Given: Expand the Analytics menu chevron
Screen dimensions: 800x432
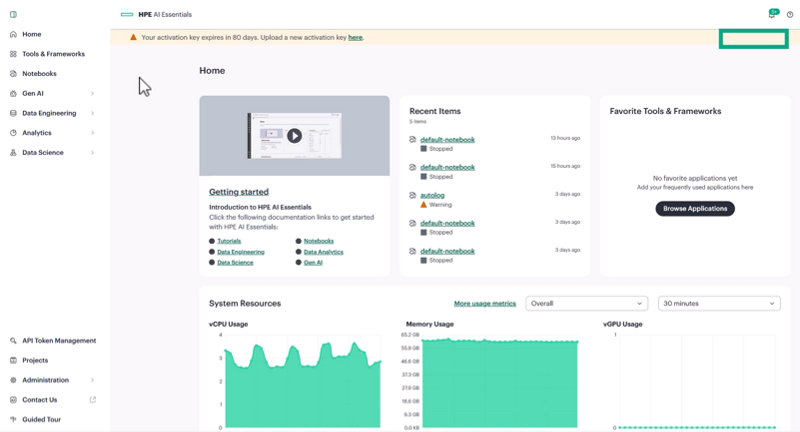Looking at the screenshot, I should click(x=92, y=133).
